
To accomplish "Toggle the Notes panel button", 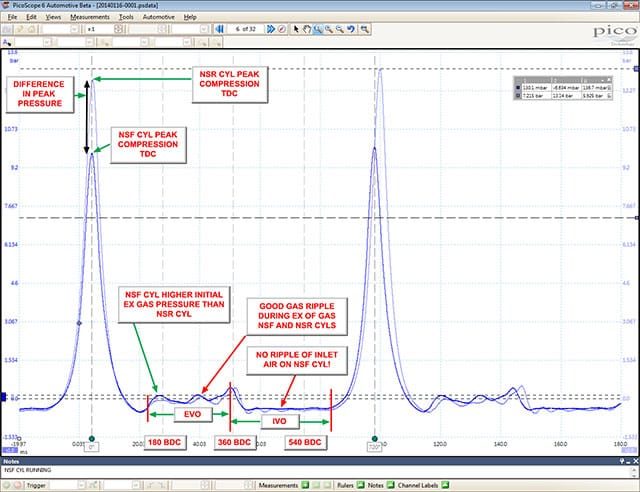I will 391,485.
